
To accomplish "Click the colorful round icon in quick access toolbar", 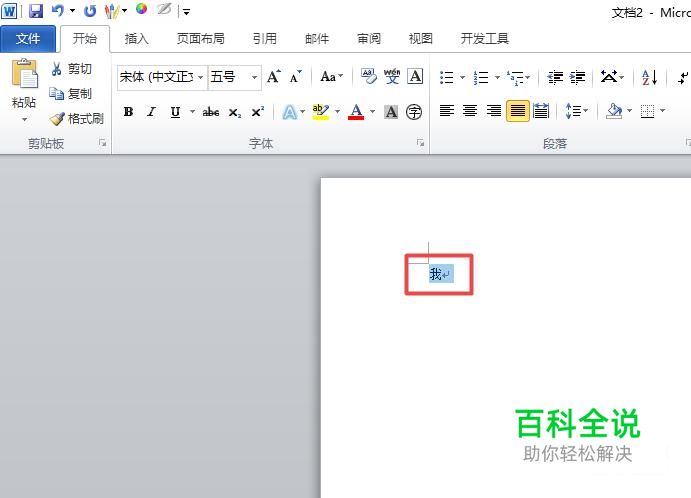I will click(141, 9).
